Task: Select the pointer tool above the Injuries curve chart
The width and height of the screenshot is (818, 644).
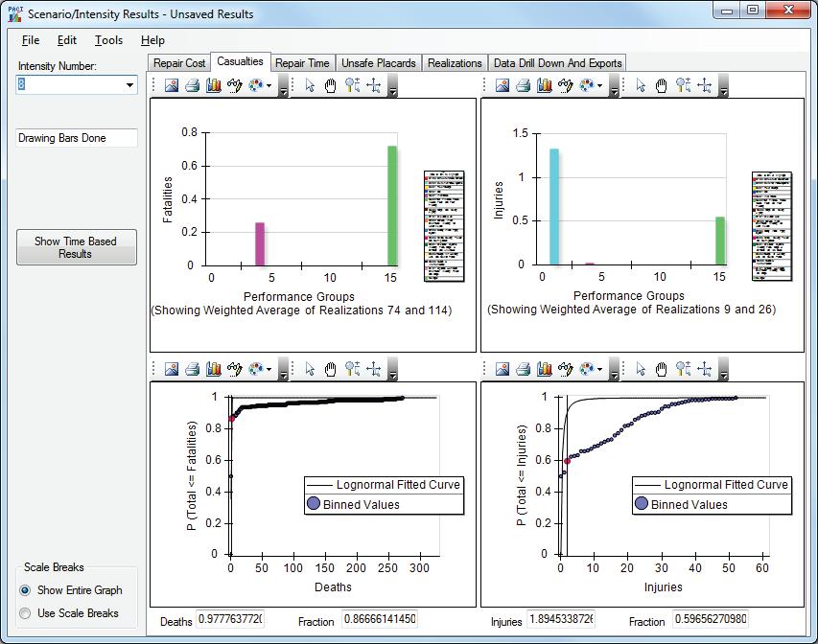Action: point(641,369)
